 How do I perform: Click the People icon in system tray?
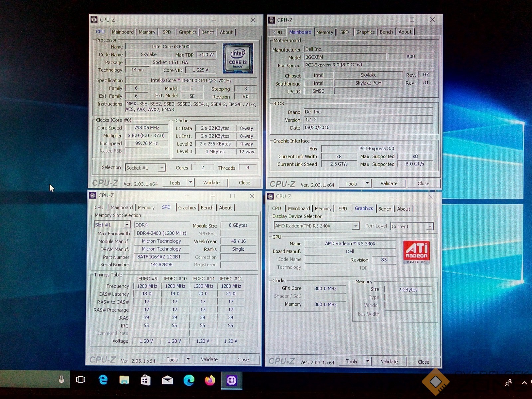tap(508, 383)
